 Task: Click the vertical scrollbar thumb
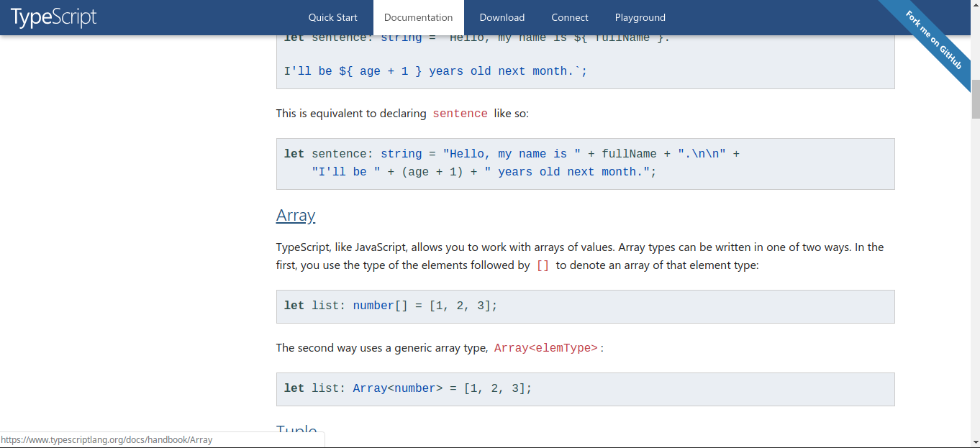coord(976,99)
